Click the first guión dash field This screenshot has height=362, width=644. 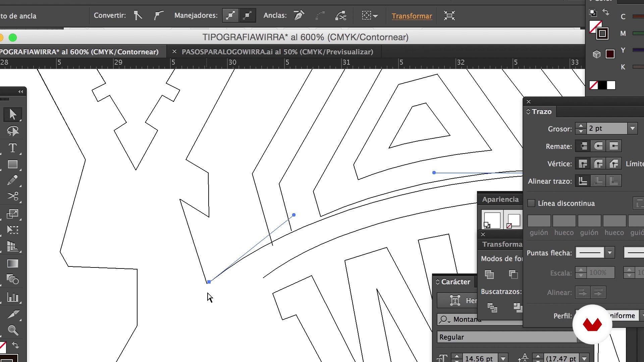click(539, 221)
